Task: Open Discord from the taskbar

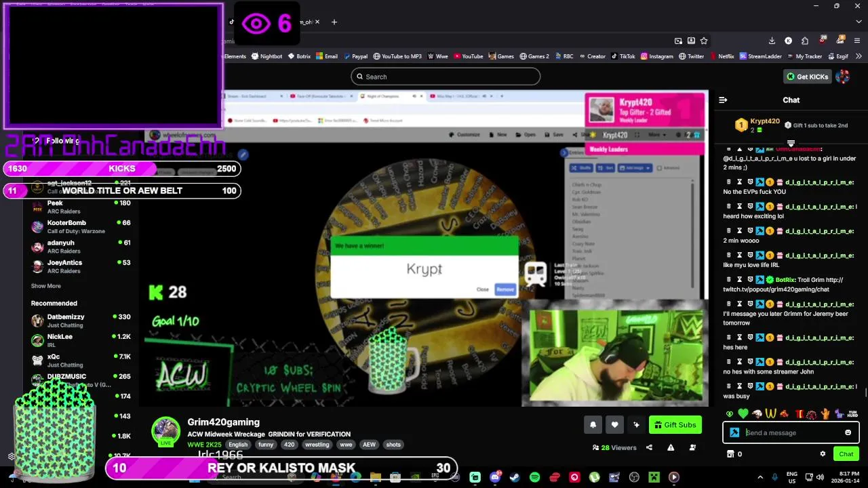Action: [x=495, y=477]
